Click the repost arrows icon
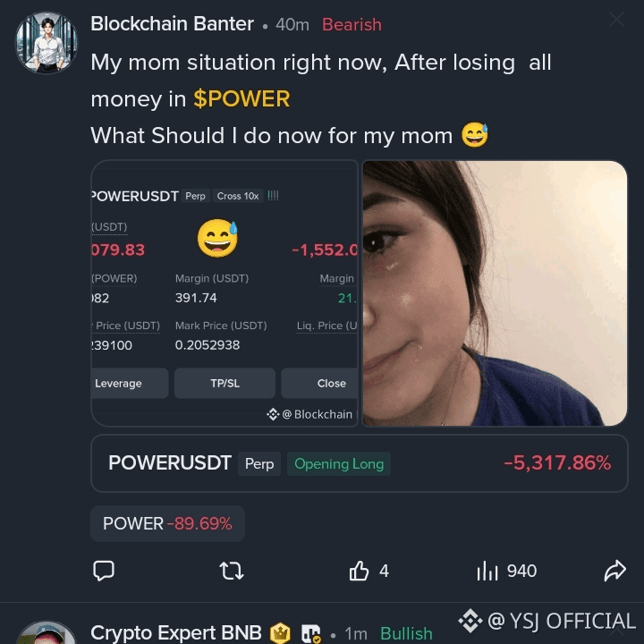The width and height of the screenshot is (644, 644). 232,571
